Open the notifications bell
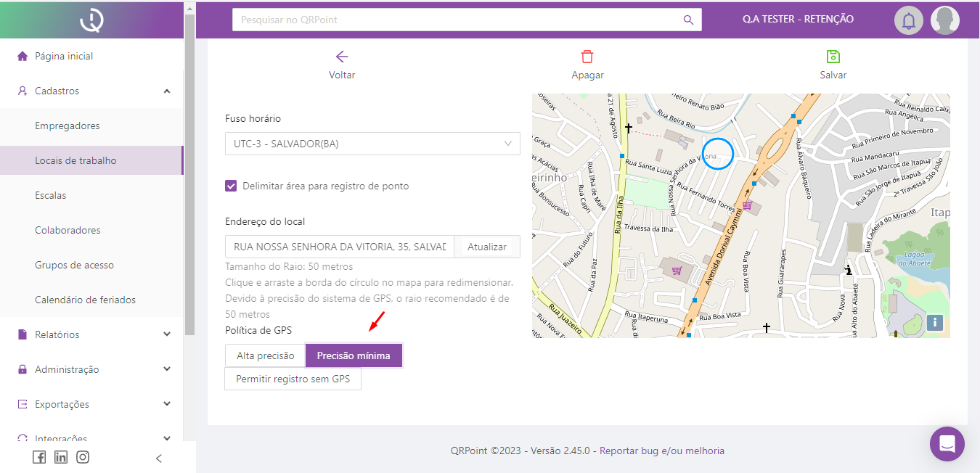The width and height of the screenshot is (980, 473). [x=908, y=20]
